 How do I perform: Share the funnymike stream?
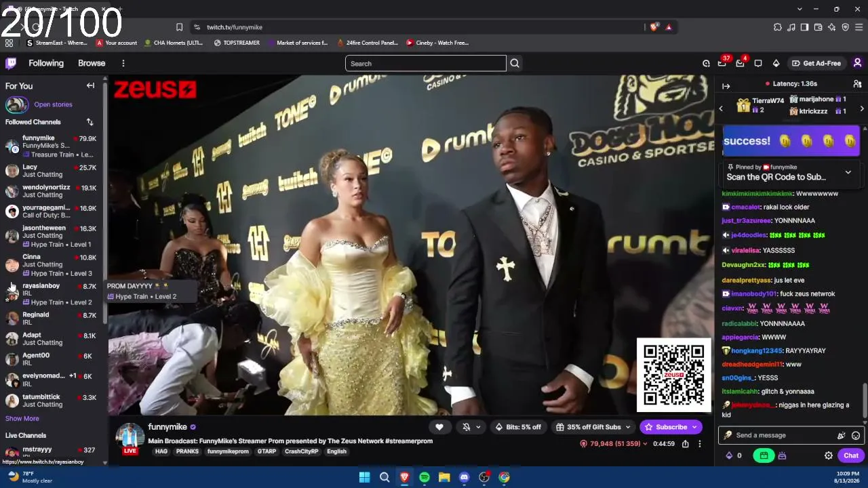pos(685,444)
